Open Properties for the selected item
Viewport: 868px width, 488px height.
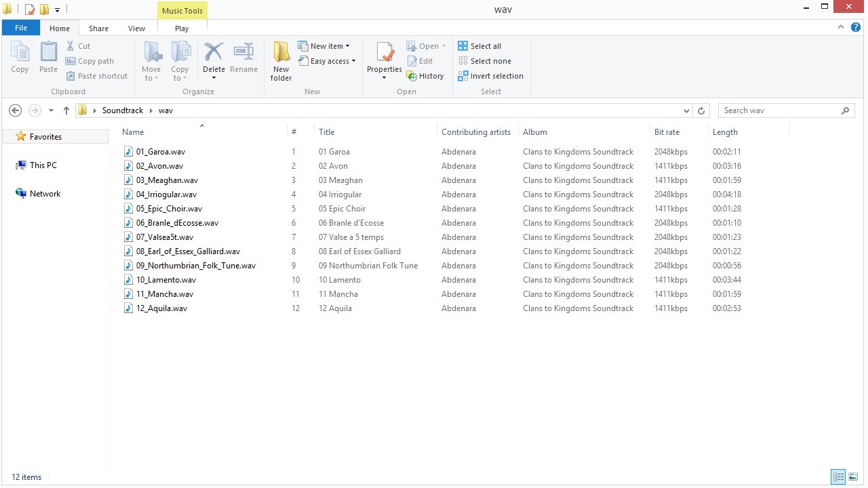tap(384, 53)
